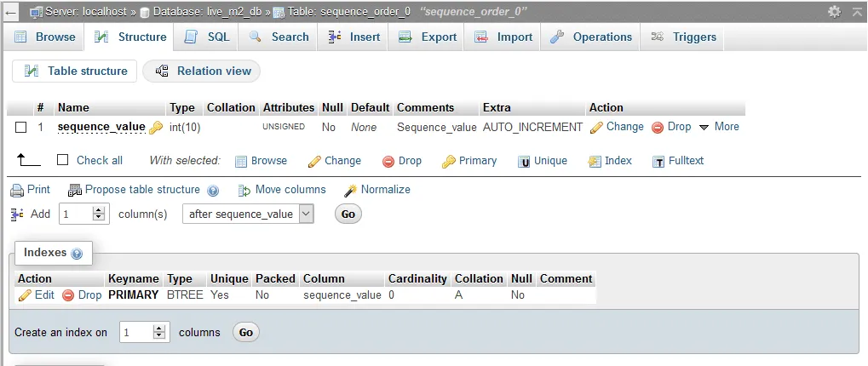Click the add columns number stepper
The width and height of the screenshot is (868, 366).
tap(100, 214)
